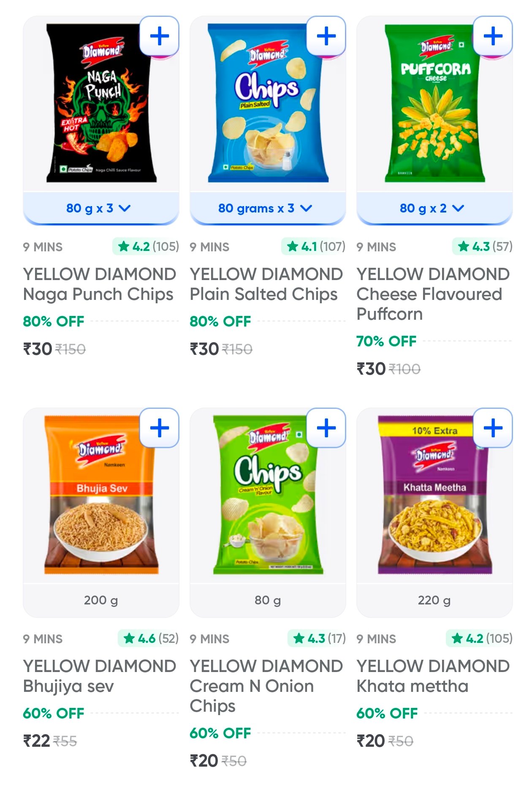Open Bhujia Sev product thumbnail
Screen dimensions: 532x789
[x=101, y=495]
